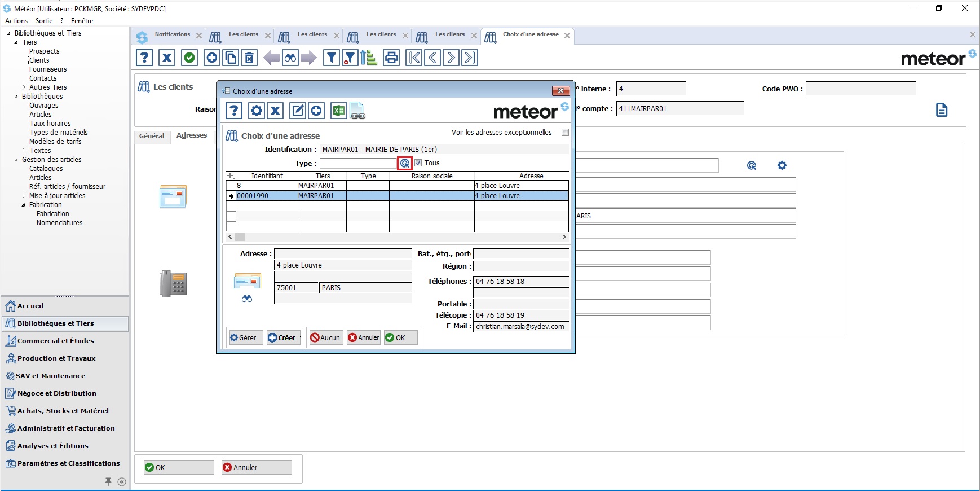The height and width of the screenshot is (491, 980).
Task: Click the remove filter funnel icon
Action: click(x=350, y=58)
